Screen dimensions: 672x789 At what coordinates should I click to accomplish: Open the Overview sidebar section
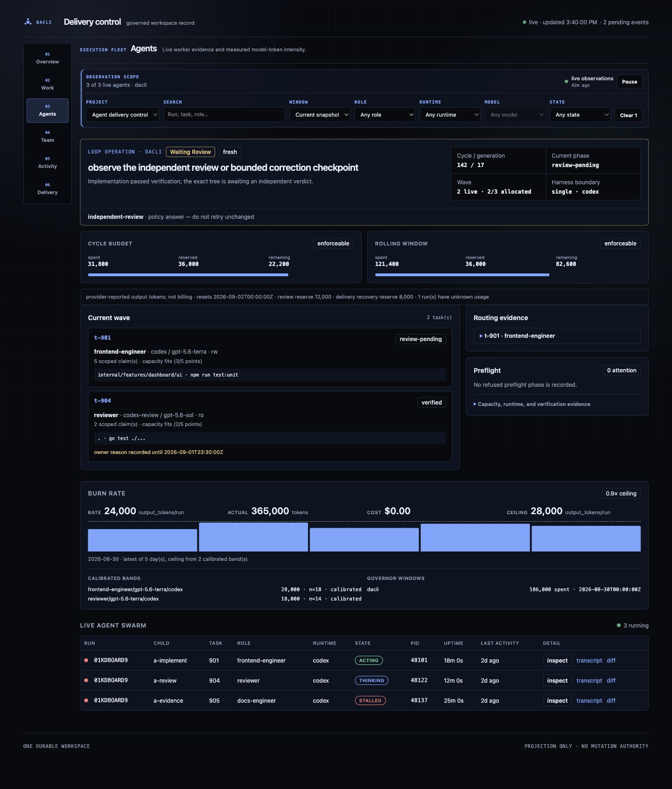pos(48,58)
